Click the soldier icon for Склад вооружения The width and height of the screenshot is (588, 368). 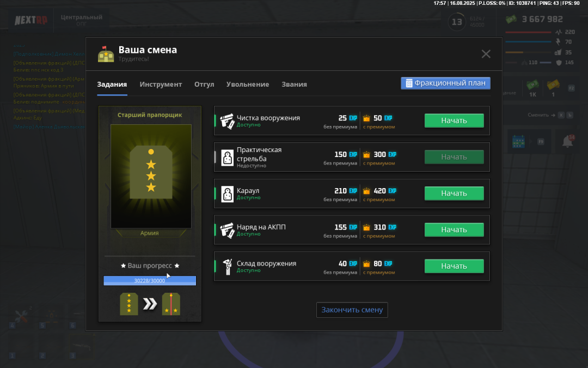click(x=227, y=267)
